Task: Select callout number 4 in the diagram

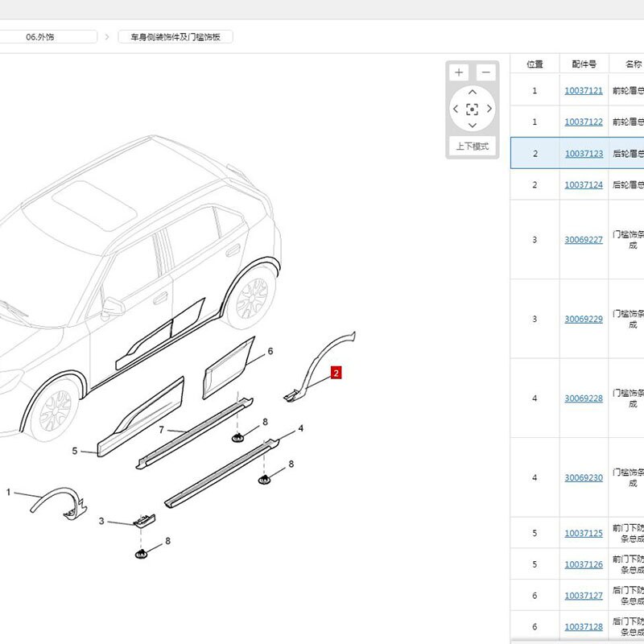Action: tap(300, 428)
